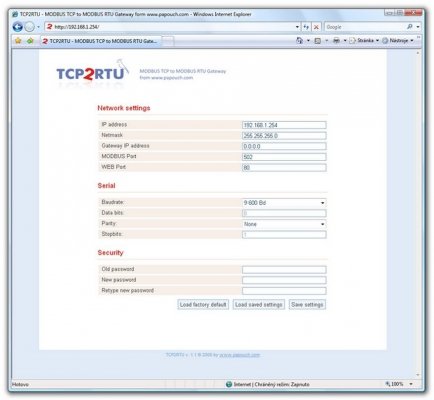
Task: Click the 100% zoom level control
Action: [396, 384]
